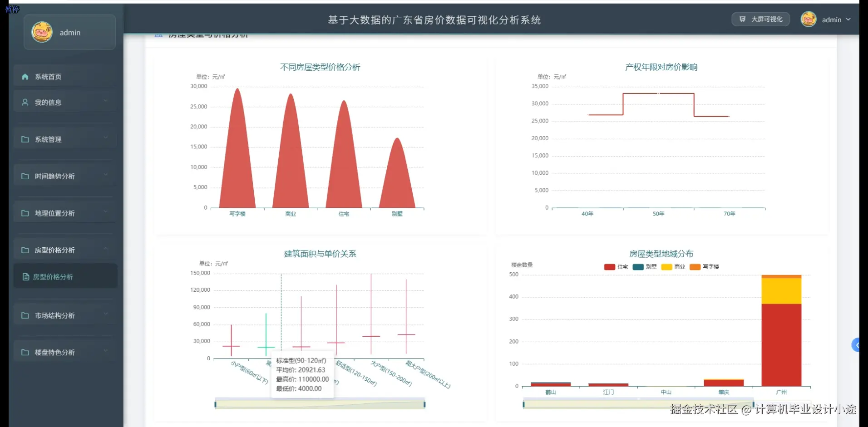
Task: Hide the 别墅 series via its legend item
Action: pos(645,267)
